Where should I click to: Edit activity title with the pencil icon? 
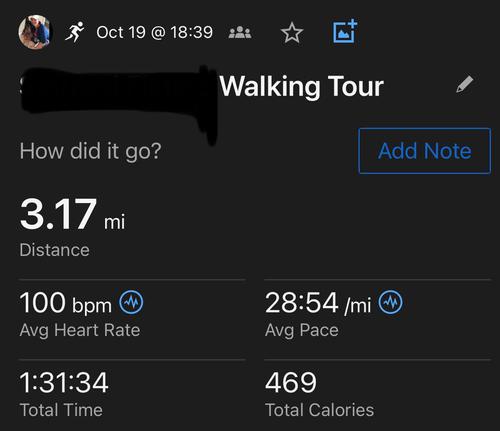(x=465, y=84)
